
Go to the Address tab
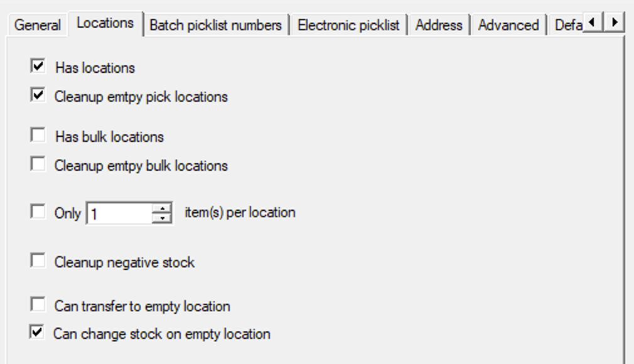coord(439,25)
